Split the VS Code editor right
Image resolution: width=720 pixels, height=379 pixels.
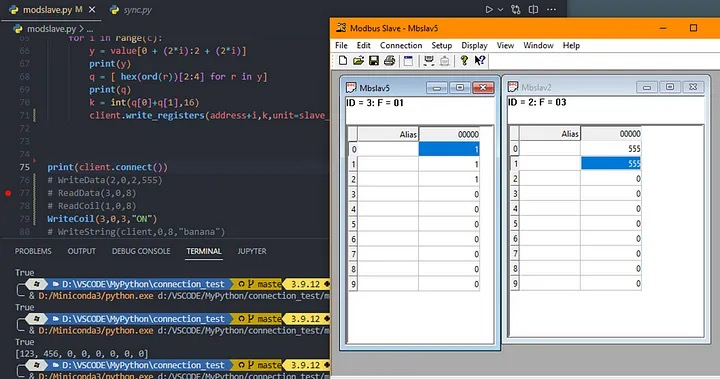pyautogui.click(x=533, y=9)
